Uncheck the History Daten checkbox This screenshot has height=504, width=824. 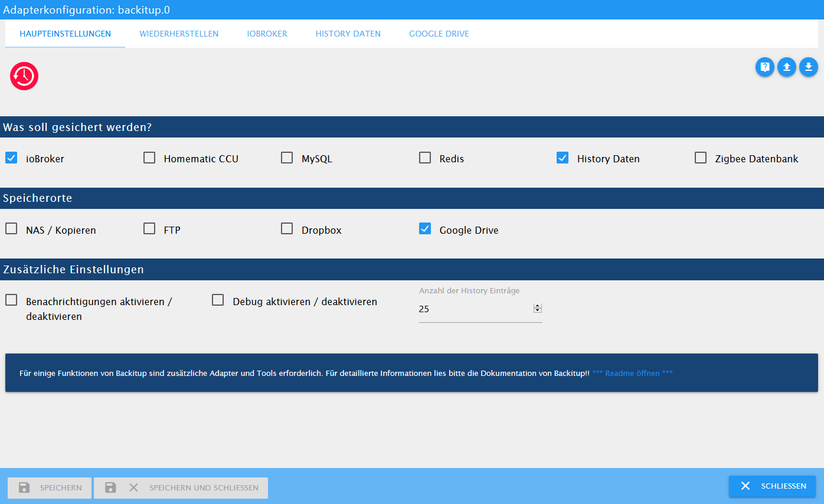coord(563,158)
